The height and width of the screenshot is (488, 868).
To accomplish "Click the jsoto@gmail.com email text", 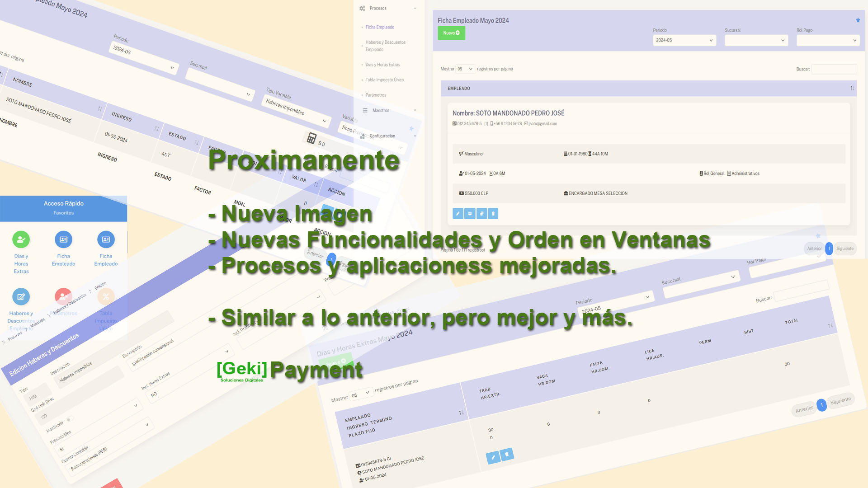I will pos(542,124).
